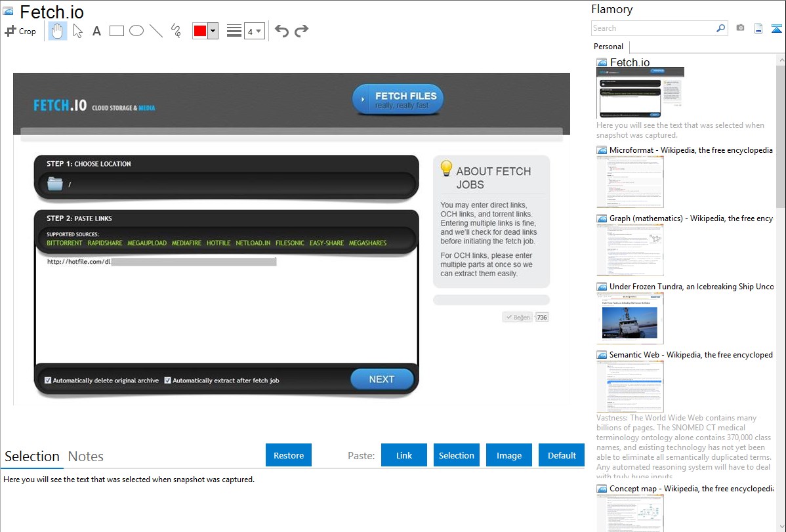
Task: Click the snapshot icon beside Microformat title
Action: 602,150
